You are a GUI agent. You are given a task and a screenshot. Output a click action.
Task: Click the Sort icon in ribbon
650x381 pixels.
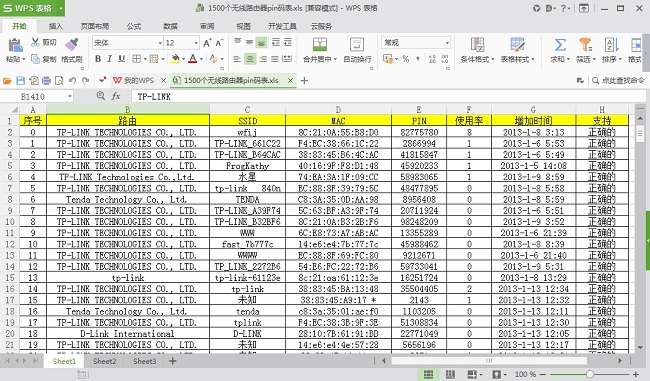tap(611, 45)
